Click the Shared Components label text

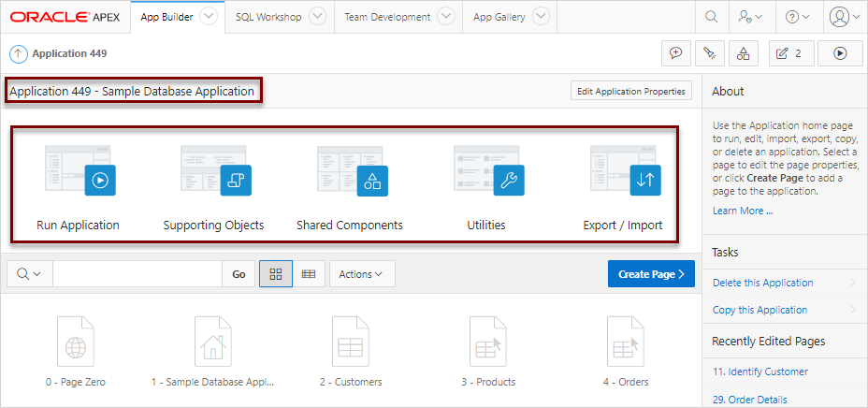[350, 226]
